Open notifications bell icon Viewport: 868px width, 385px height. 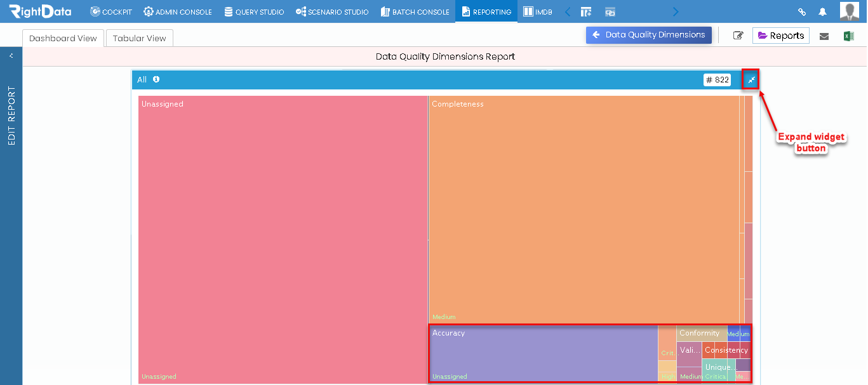coord(823,12)
